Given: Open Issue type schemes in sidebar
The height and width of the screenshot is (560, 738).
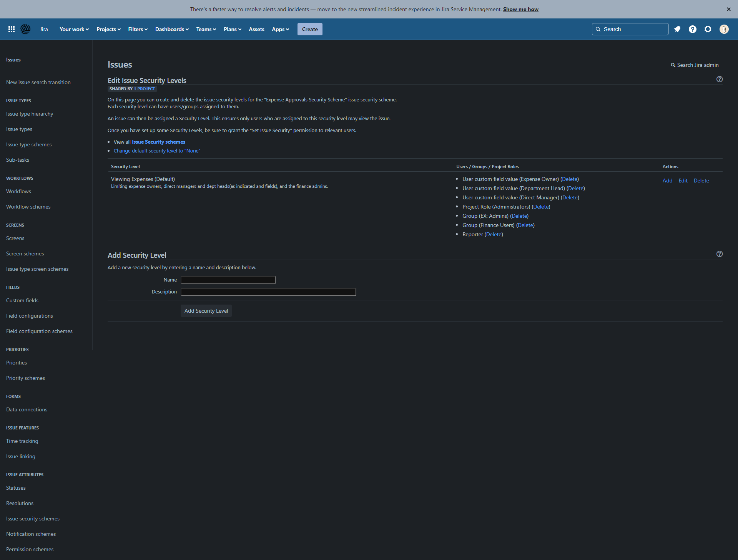Looking at the screenshot, I should [x=29, y=144].
